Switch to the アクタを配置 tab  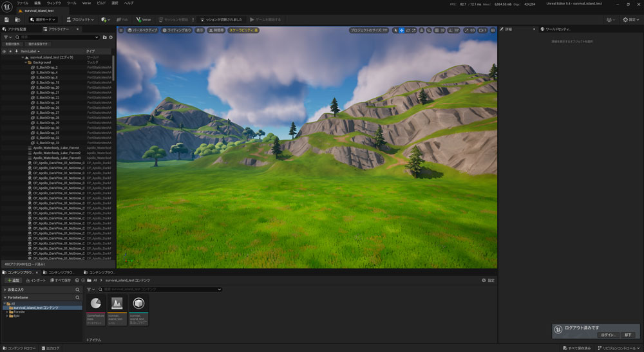(x=15, y=29)
